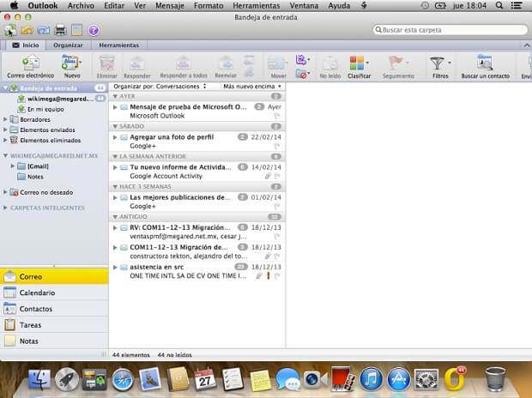Click the purple Rules icon in ribbon
Viewport: 532px width, 398px height.
click(x=301, y=60)
